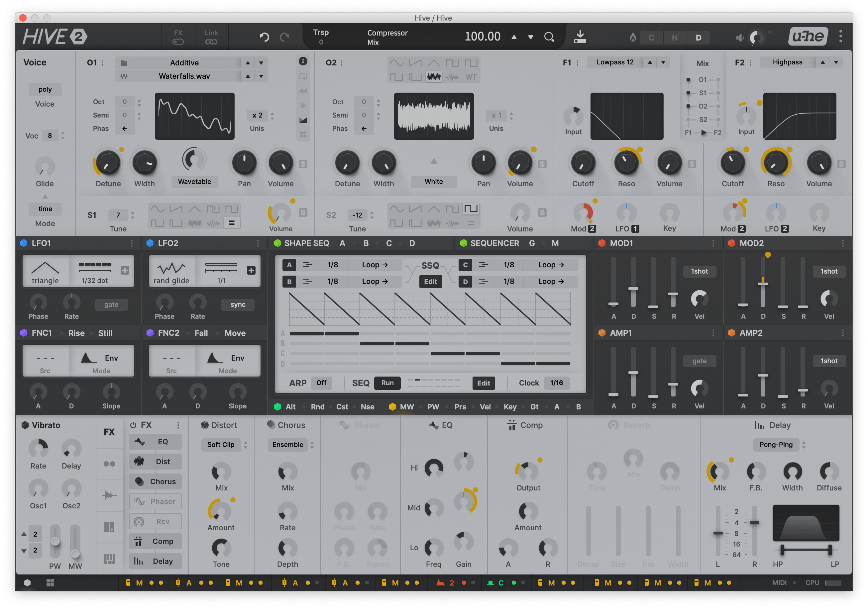Click the O1 Detune knob
The height and width of the screenshot is (609, 868).
coord(108,163)
